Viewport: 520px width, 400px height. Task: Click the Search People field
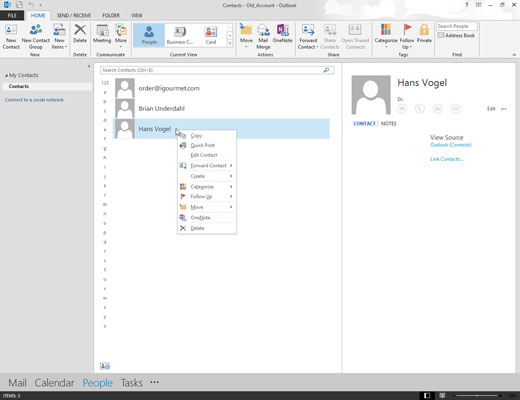[457, 26]
